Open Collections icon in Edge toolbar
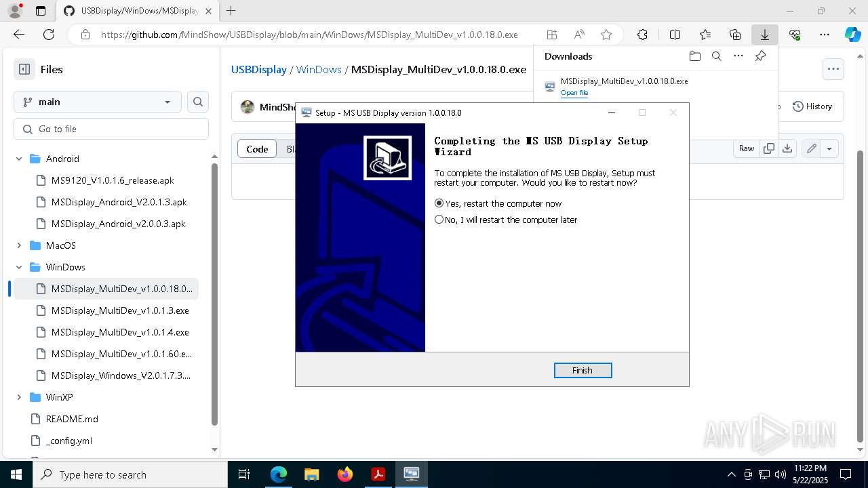 [735, 35]
